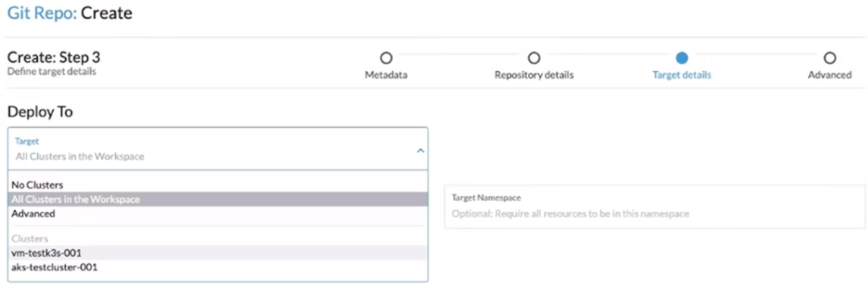Click the Target combo box field
The width and height of the screenshot is (868, 294).
[x=210, y=149]
